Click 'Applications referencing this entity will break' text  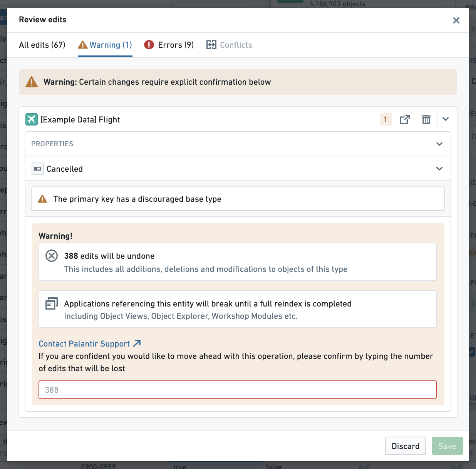tap(208, 304)
